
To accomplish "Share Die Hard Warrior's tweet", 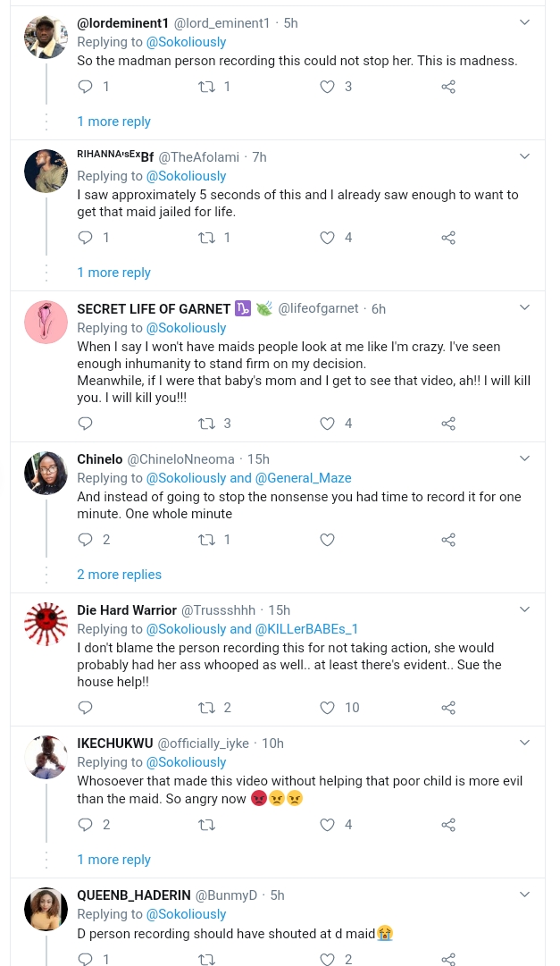I will (x=447, y=708).
